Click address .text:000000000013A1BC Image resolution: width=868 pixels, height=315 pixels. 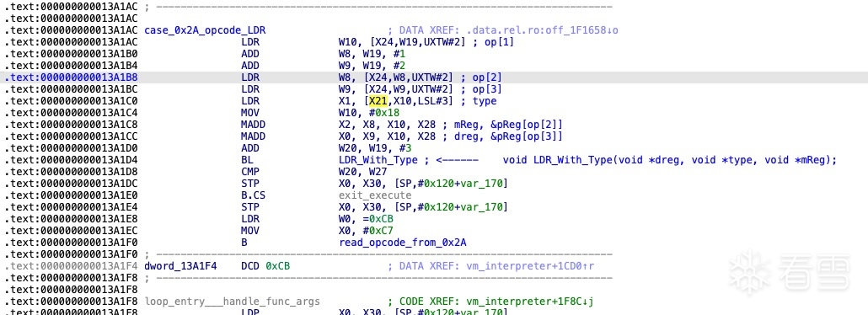click(x=71, y=89)
